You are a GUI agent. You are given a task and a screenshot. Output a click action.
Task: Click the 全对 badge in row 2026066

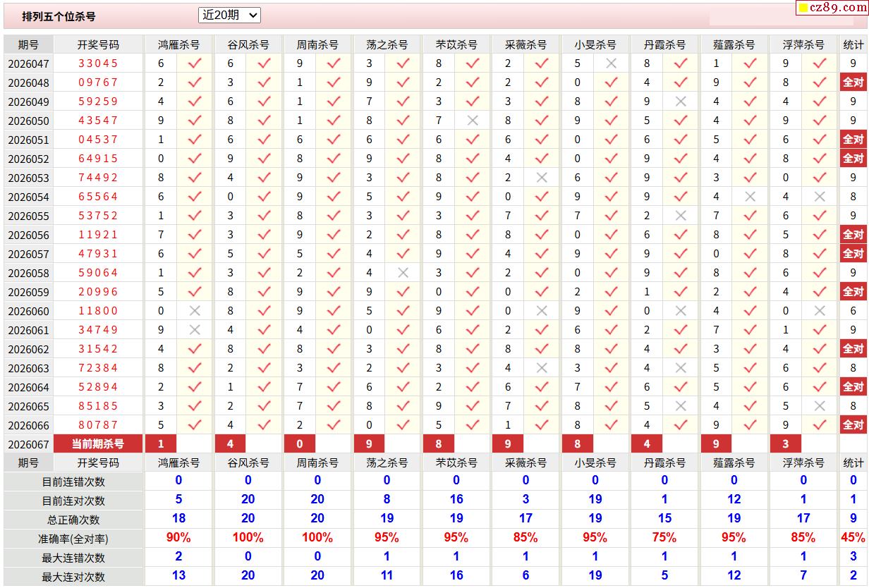pyautogui.click(x=853, y=425)
